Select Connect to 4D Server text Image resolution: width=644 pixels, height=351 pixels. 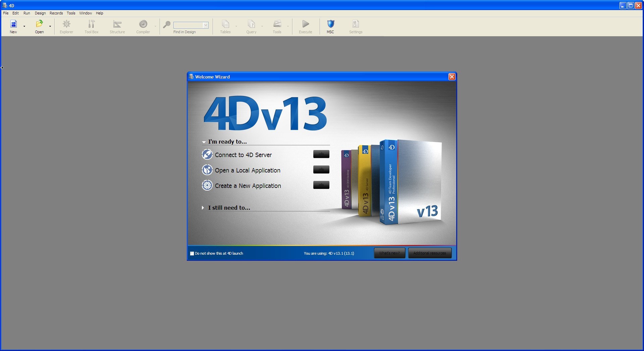point(243,155)
